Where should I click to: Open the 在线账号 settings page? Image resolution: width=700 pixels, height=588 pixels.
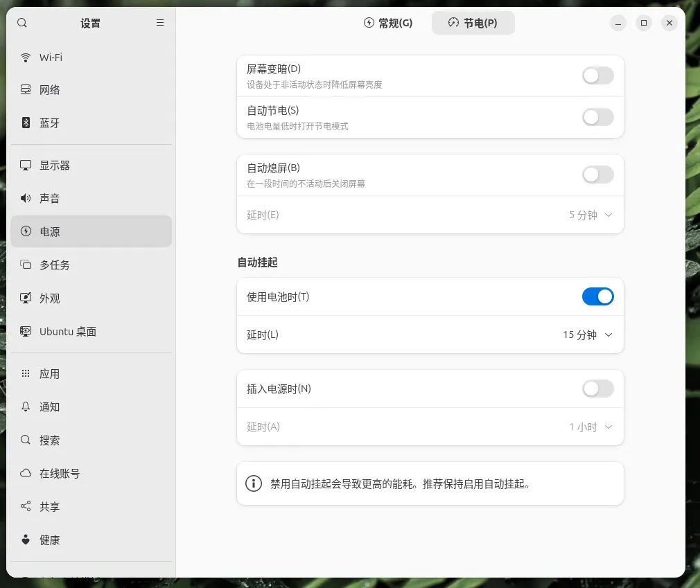pyautogui.click(x=91, y=473)
